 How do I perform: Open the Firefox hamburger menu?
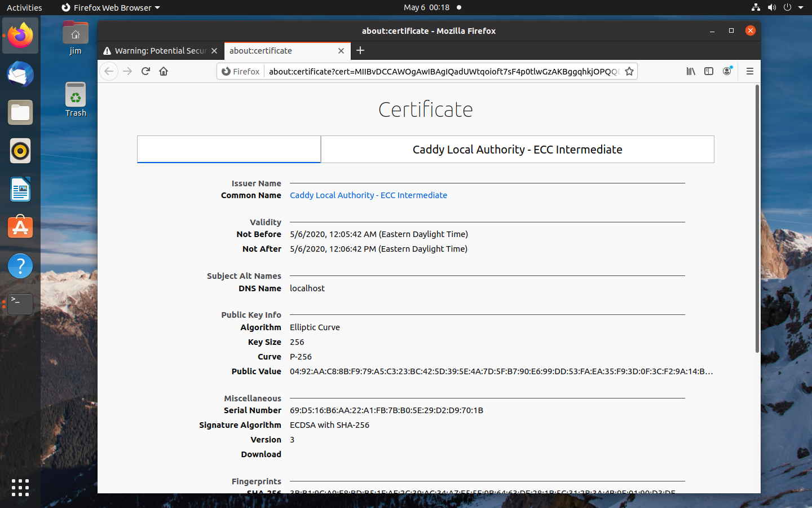coord(749,71)
